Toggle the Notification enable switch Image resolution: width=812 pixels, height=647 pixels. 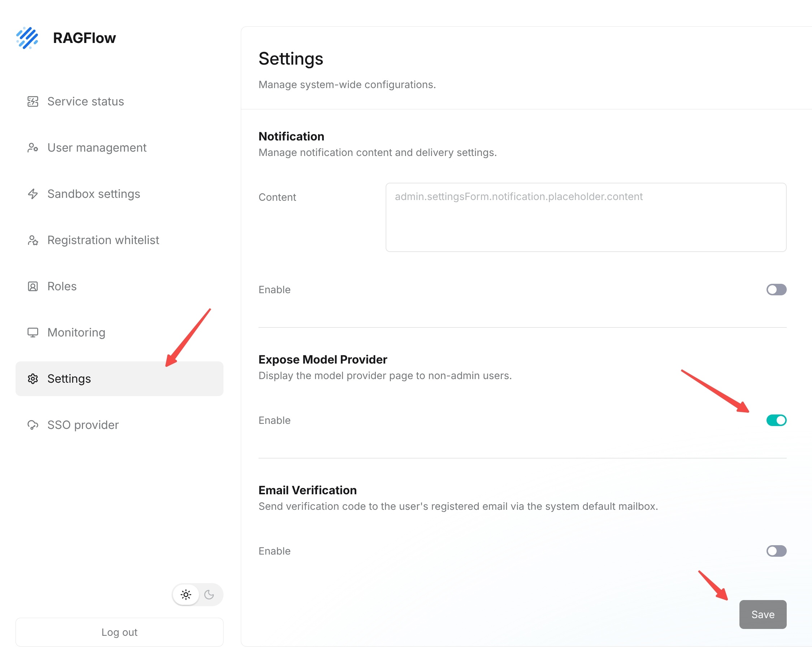[x=776, y=290]
